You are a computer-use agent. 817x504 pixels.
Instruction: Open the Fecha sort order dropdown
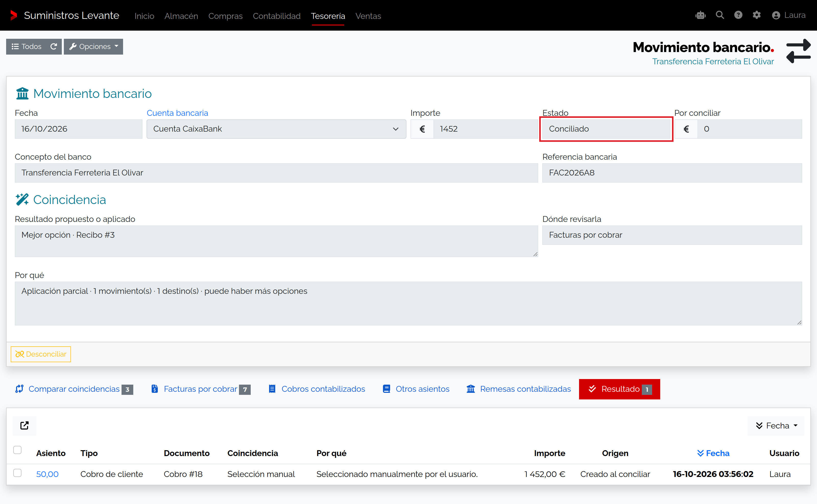776,426
